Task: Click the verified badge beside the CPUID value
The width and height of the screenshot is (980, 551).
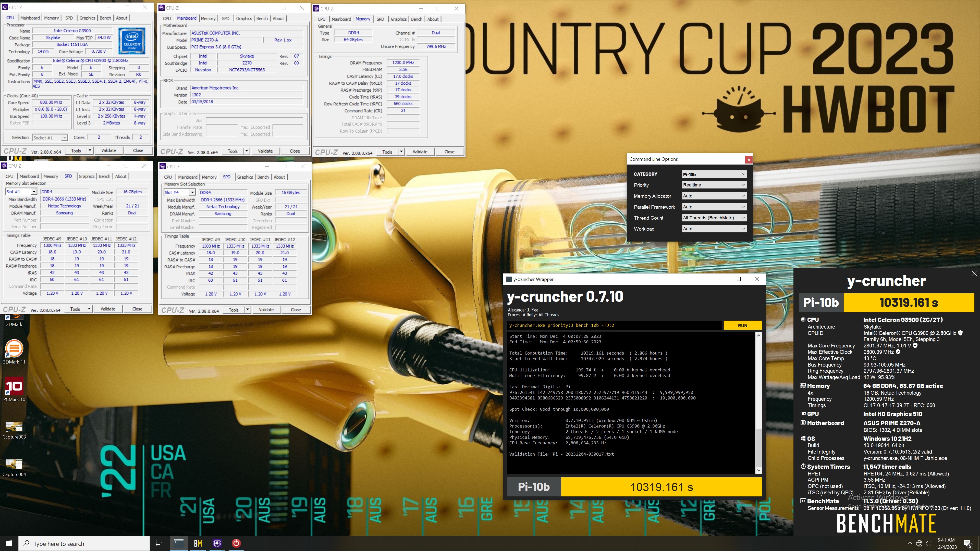Action: (x=960, y=333)
